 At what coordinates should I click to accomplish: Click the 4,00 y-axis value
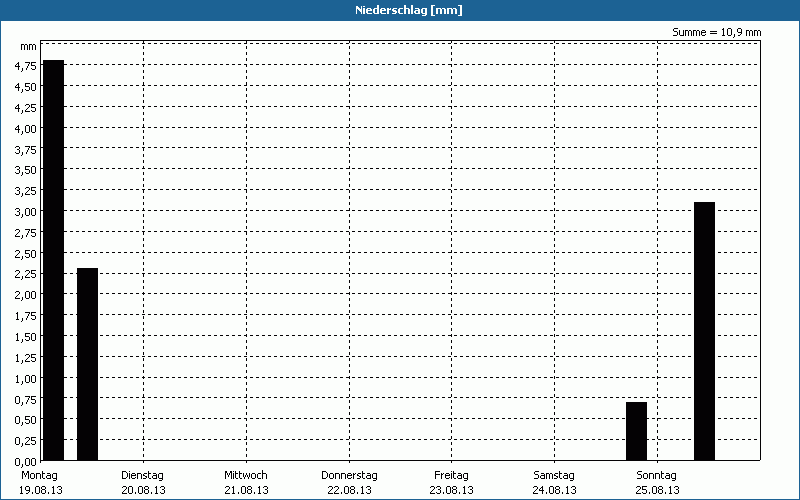click(x=26, y=129)
